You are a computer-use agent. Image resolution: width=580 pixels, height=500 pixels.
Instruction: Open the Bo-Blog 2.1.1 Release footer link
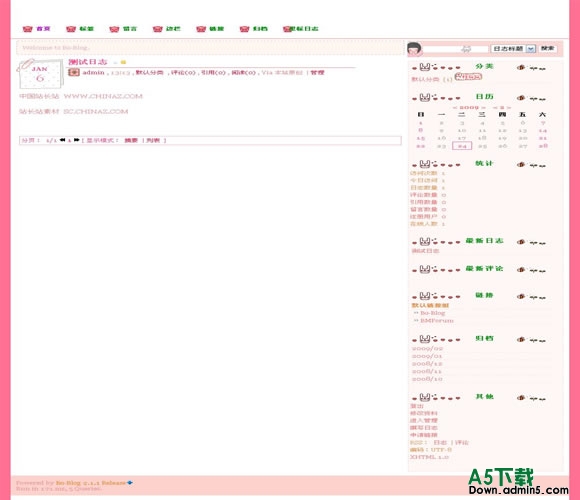pyautogui.click(x=91, y=483)
